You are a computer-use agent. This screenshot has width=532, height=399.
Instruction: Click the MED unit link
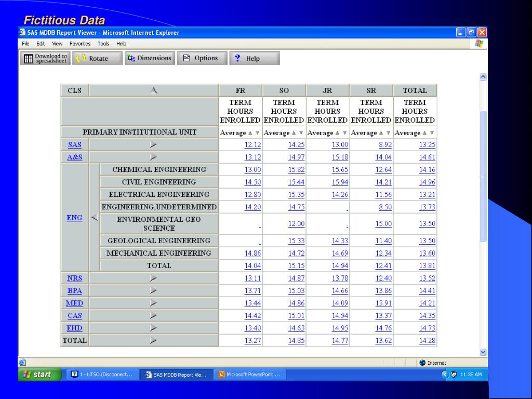point(75,303)
